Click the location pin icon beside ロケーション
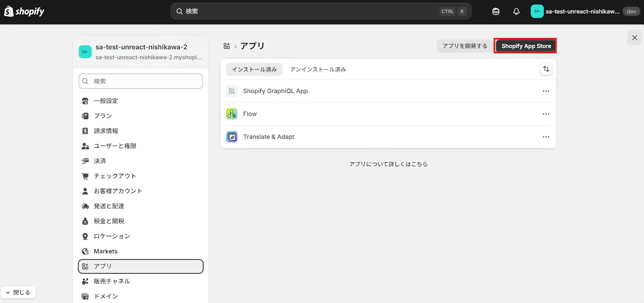Viewport: 644px width, 303px height. pyautogui.click(x=85, y=236)
